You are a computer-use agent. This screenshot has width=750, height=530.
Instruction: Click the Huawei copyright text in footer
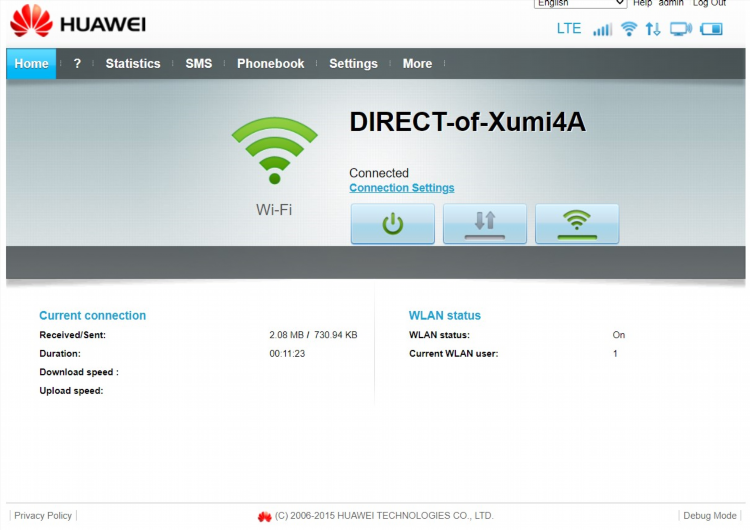coord(384,516)
